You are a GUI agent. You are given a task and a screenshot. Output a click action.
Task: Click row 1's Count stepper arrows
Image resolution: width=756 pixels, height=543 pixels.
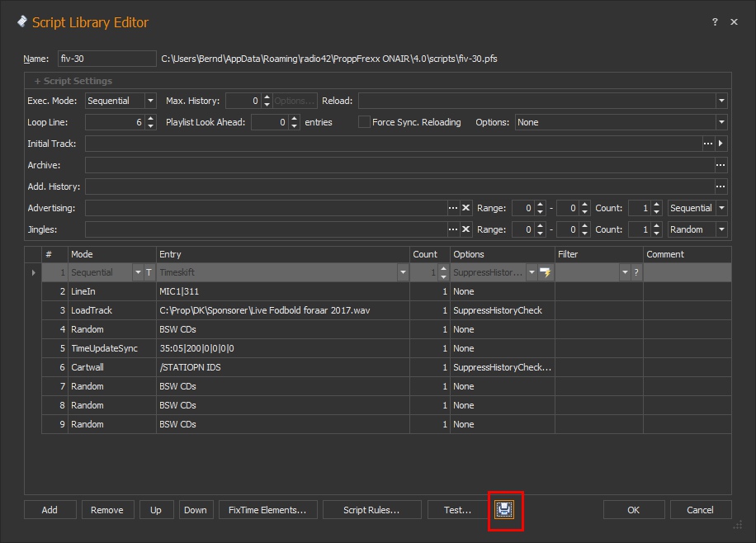coord(443,272)
